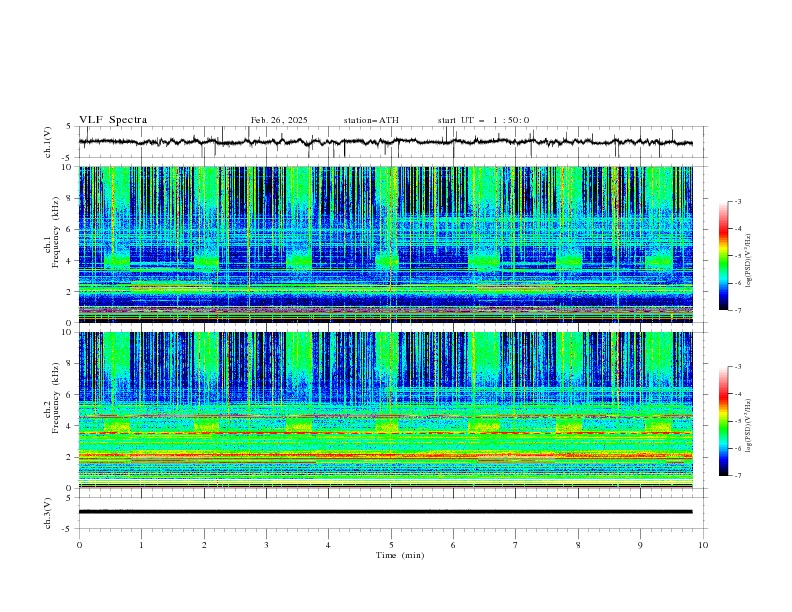792x612 pixels.
Task: Click the 'start UT = 1:50:0' text
Action: 483,120
